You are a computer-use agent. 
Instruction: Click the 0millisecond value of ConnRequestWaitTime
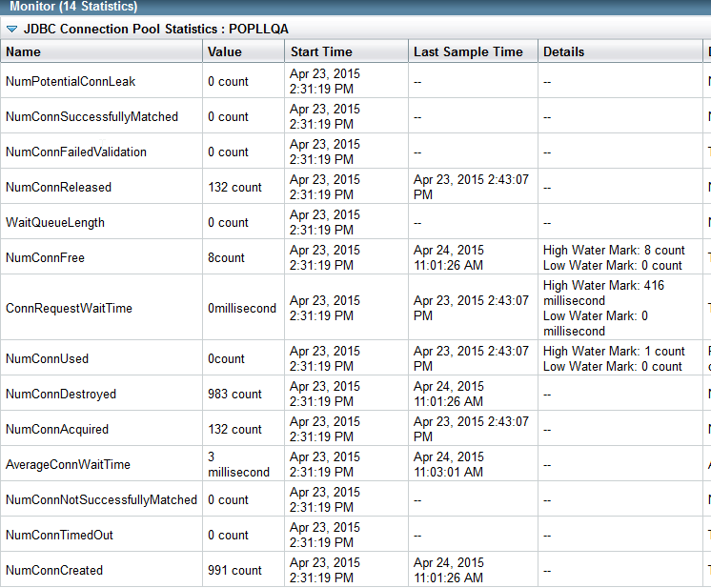click(x=242, y=308)
